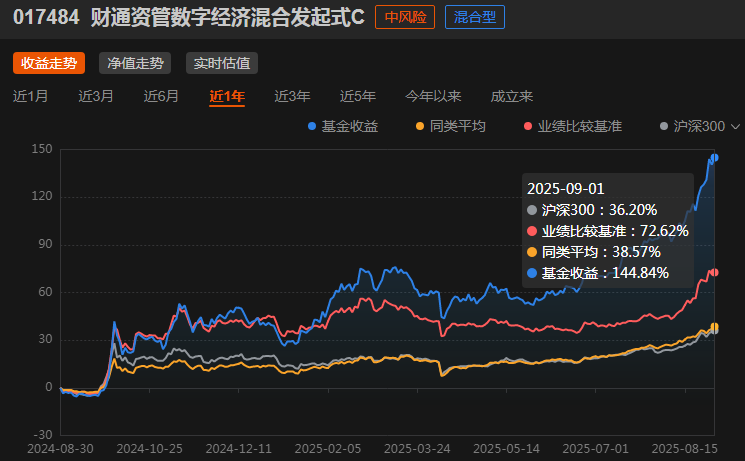Select 成立来 time range

[x=512, y=96]
